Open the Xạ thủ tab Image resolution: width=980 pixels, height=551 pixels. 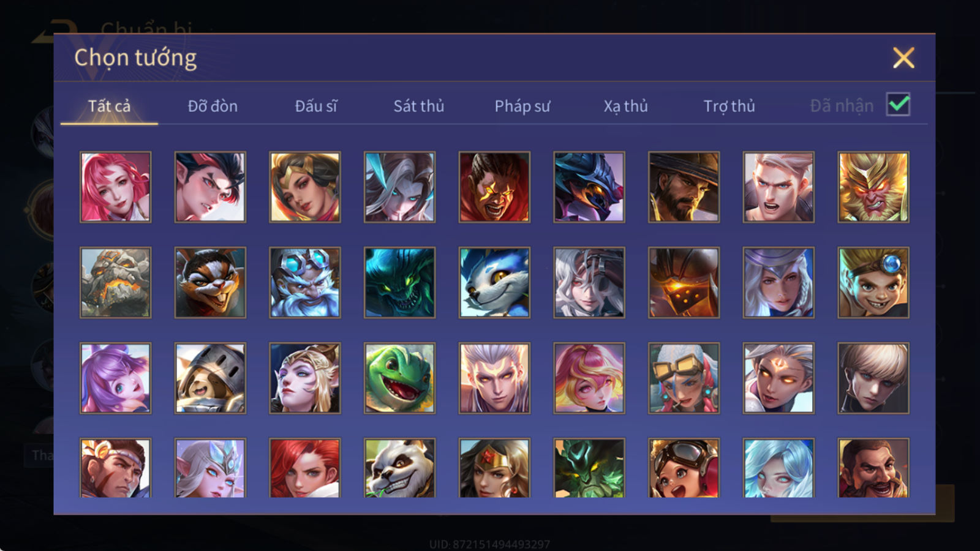(625, 106)
